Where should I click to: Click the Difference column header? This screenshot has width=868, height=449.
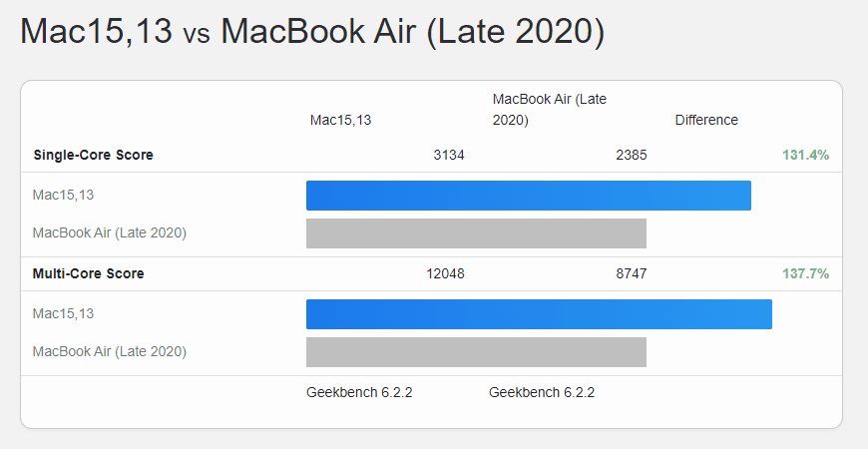coord(706,121)
